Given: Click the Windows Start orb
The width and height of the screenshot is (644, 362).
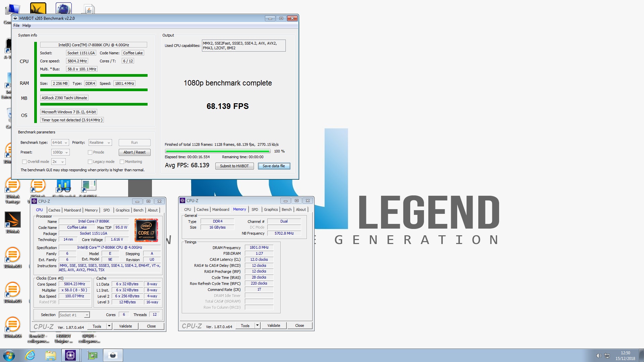Looking at the screenshot, I should pyautogui.click(x=9, y=355).
